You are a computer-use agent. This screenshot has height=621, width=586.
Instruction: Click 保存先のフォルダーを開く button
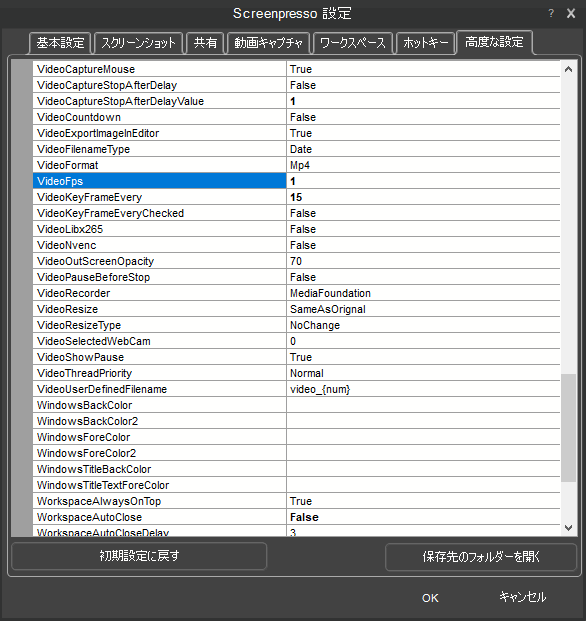(x=481, y=557)
